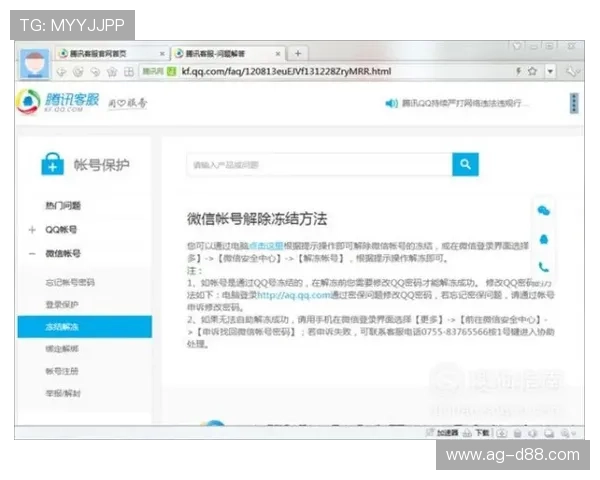Select 绑定解绑 in sidebar
Image resolution: width=600 pixels, height=480 pixels.
click(62, 349)
